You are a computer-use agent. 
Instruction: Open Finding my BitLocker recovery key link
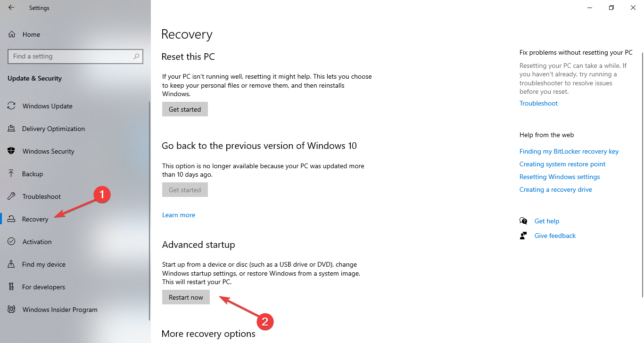point(569,151)
